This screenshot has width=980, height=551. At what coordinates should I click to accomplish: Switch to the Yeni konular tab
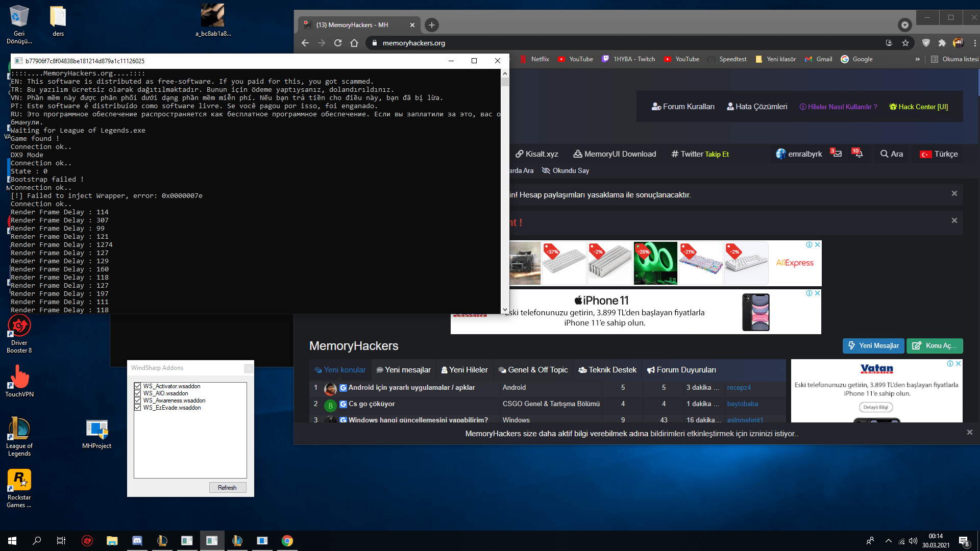pyautogui.click(x=340, y=370)
